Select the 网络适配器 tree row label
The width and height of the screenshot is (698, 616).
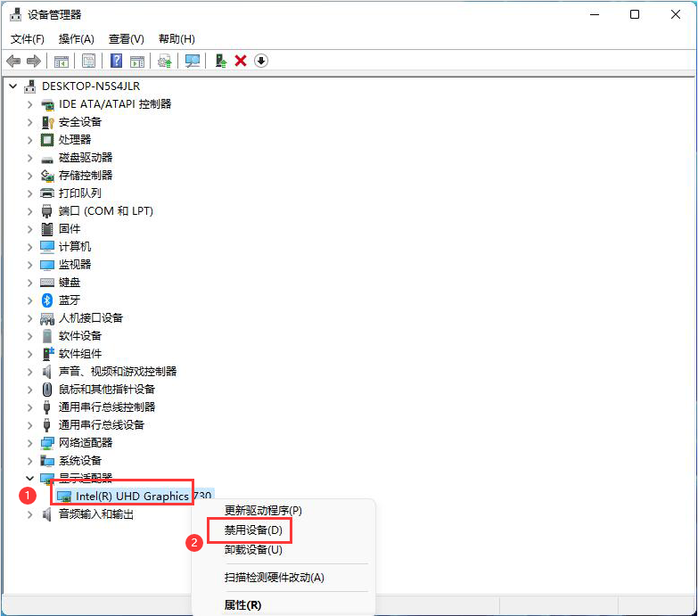point(86,443)
